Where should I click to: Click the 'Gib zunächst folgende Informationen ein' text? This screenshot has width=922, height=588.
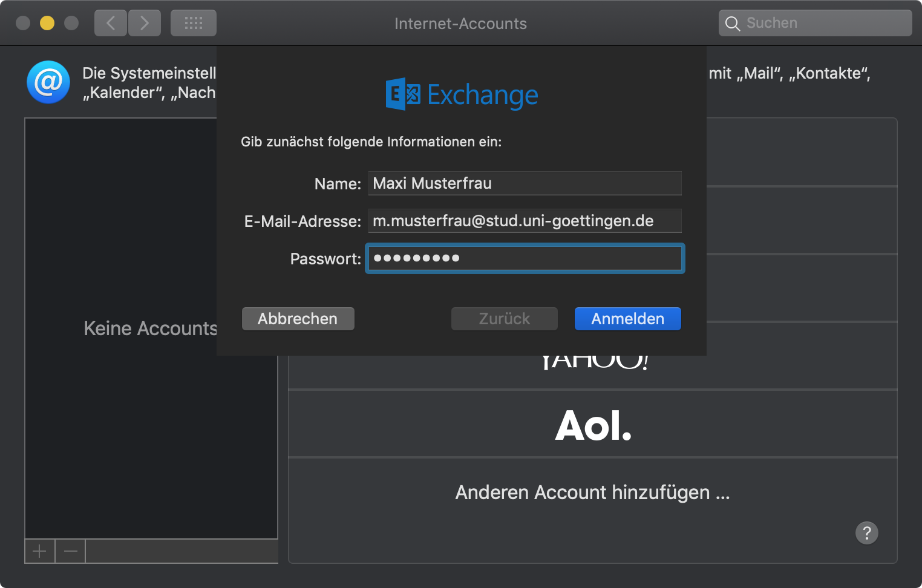click(x=371, y=142)
